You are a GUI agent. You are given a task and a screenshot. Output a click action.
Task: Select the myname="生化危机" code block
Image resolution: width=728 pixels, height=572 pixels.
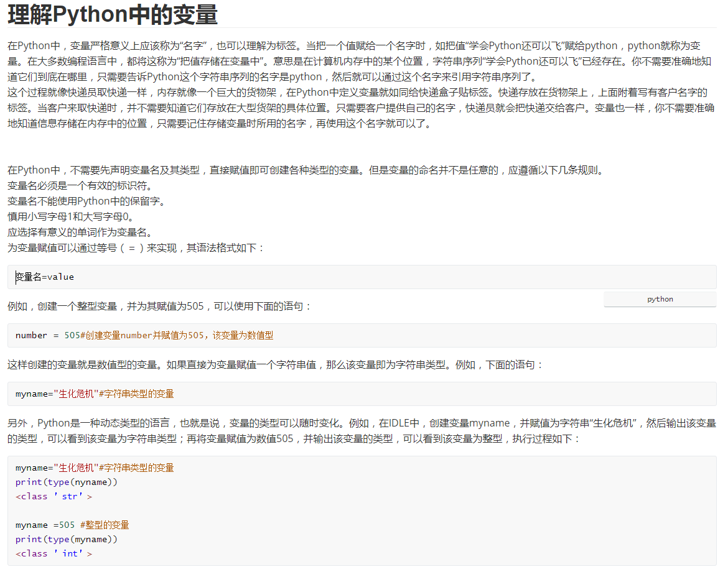[56, 394]
